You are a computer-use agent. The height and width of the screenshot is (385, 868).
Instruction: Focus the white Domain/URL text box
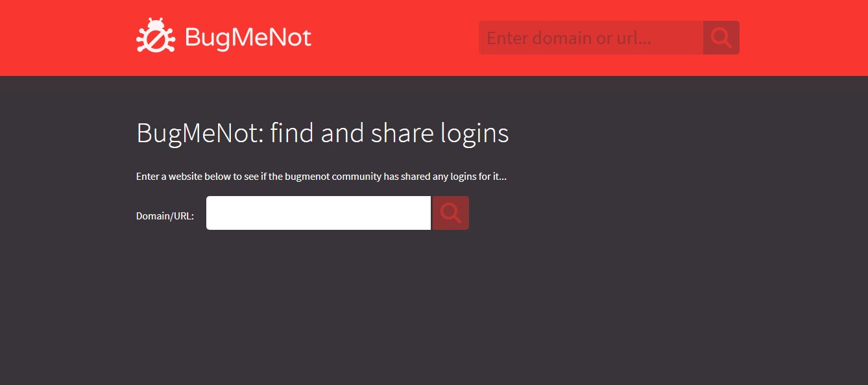click(x=319, y=213)
